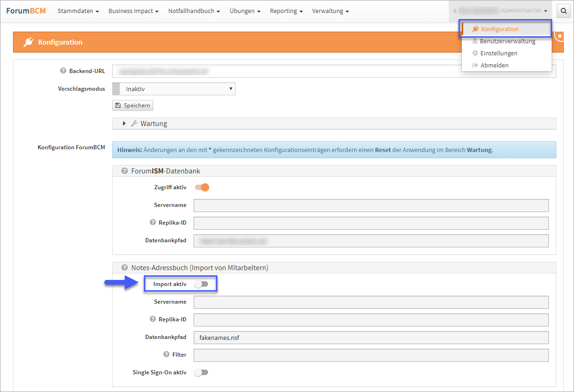Click help icon next to Backend-URL
This screenshot has width=574, height=392.
(63, 71)
